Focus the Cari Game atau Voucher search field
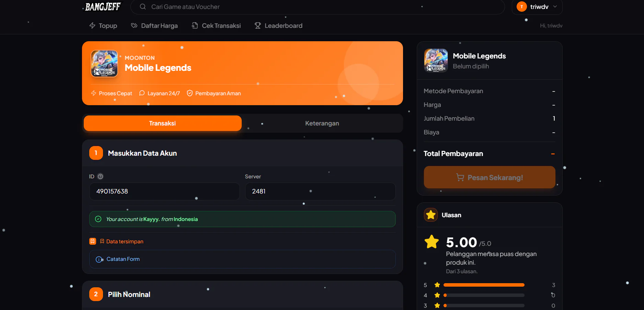This screenshot has height=310, width=644. point(318,7)
